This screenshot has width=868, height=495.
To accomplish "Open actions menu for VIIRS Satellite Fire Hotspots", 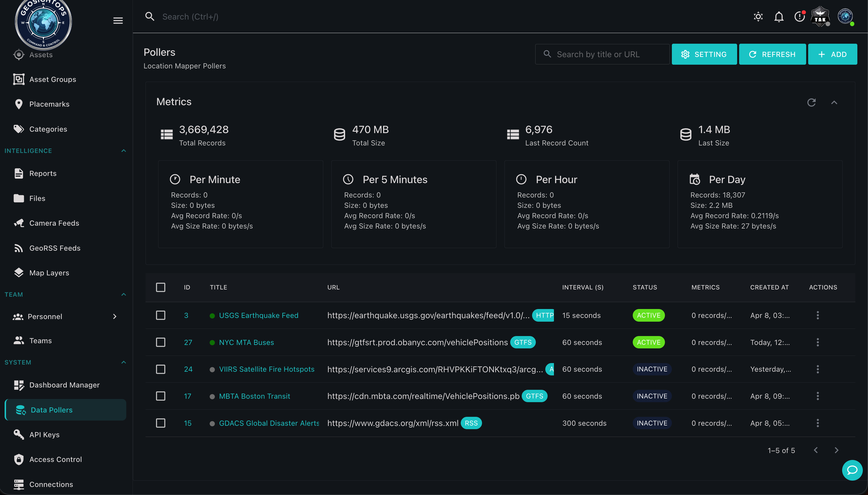I will 818,369.
